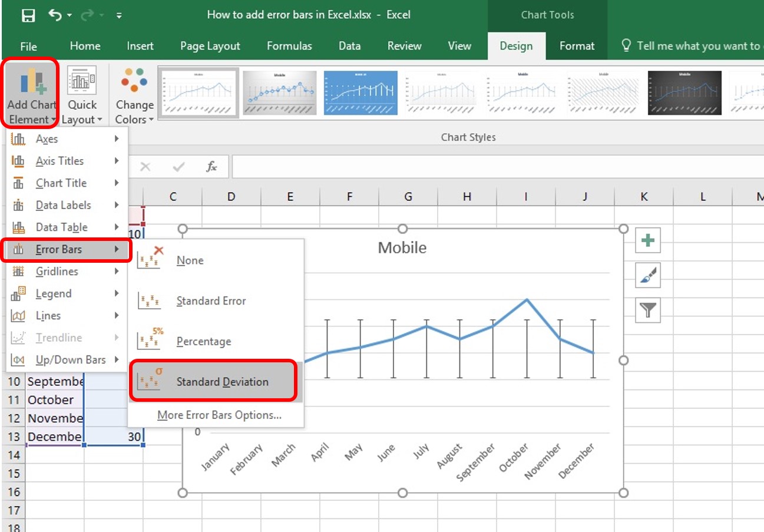Viewport: 764px width, 532px height.
Task: Switch to the Insert ribbon tab
Action: point(140,46)
